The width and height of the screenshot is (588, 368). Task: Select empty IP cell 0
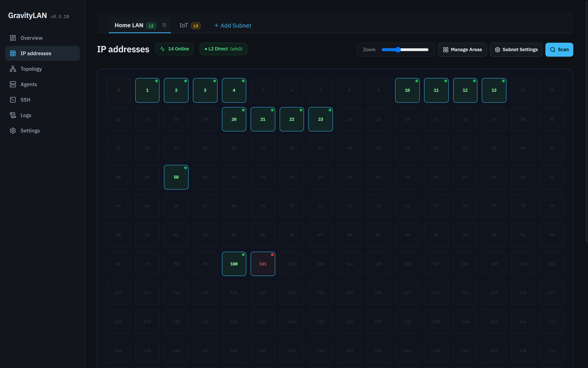point(118,90)
